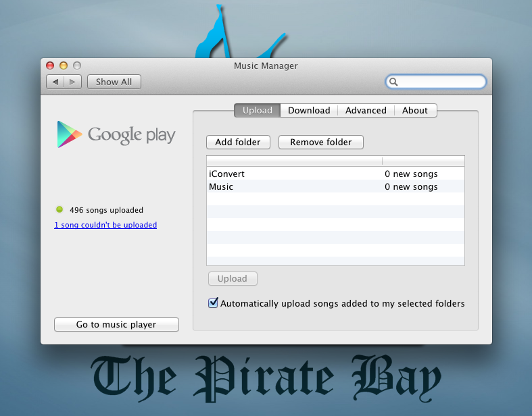Image resolution: width=532 pixels, height=416 pixels.
Task: Select the iConvert folder row
Action: click(x=335, y=174)
